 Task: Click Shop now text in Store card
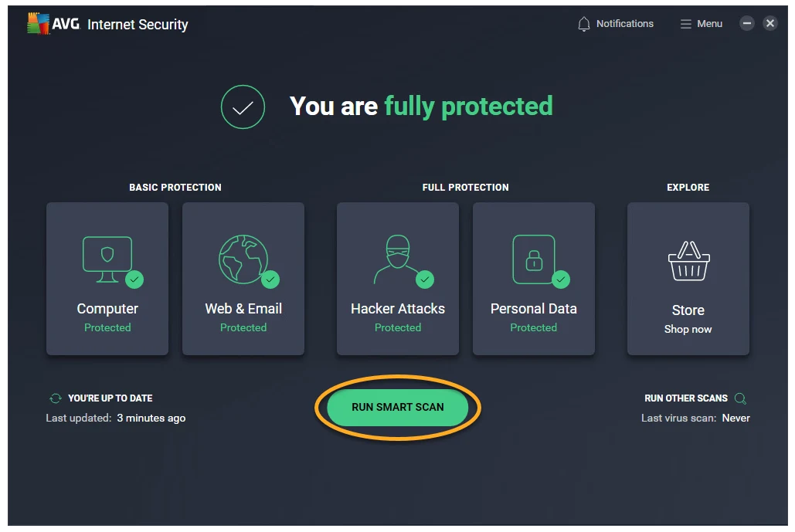click(x=688, y=330)
